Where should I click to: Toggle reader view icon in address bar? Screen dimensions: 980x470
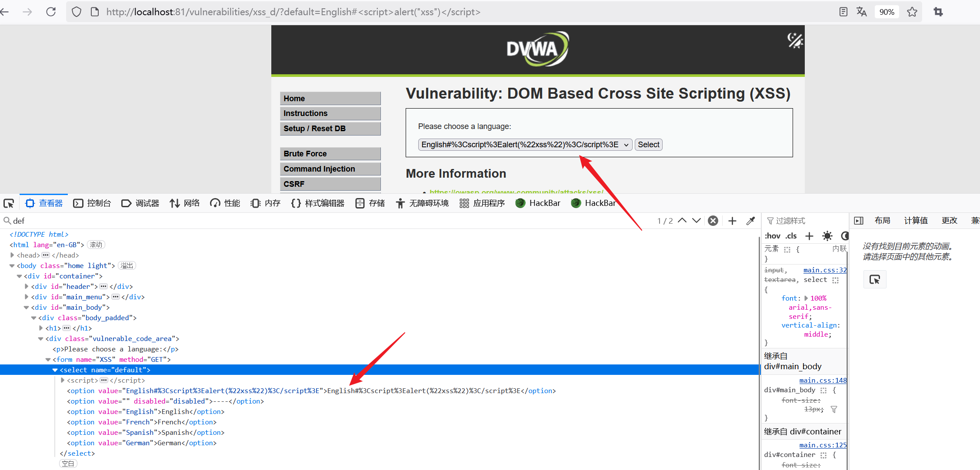click(x=843, y=12)
